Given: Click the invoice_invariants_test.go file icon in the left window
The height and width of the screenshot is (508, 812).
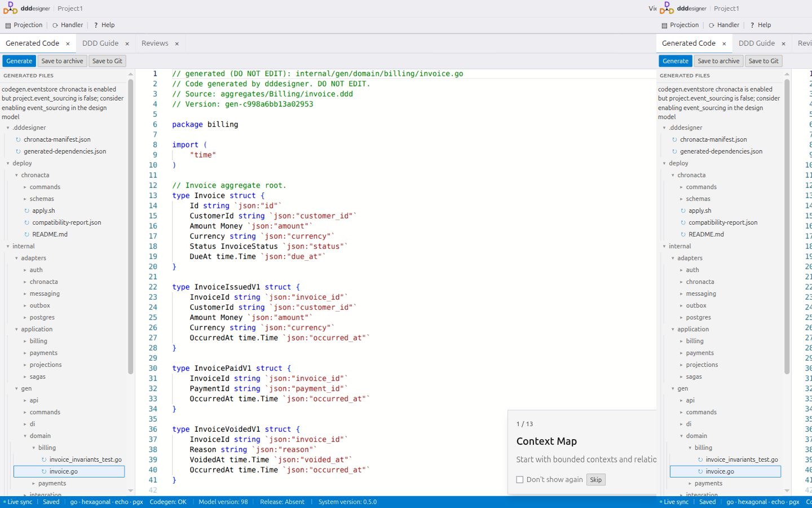Looking at the screenshot, I should tap(44, 459).
